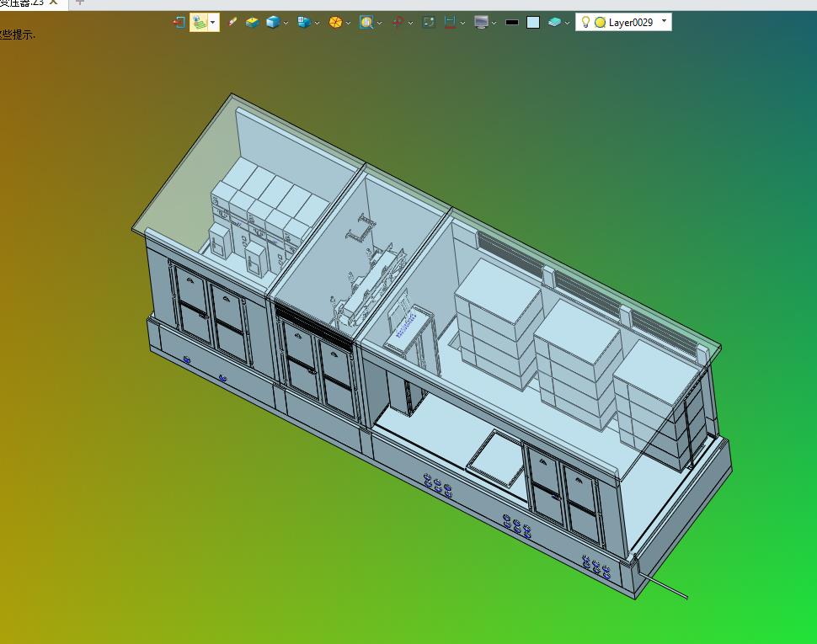Select the 变压器 document tab
817x644 pixels.
pos(22,3)
